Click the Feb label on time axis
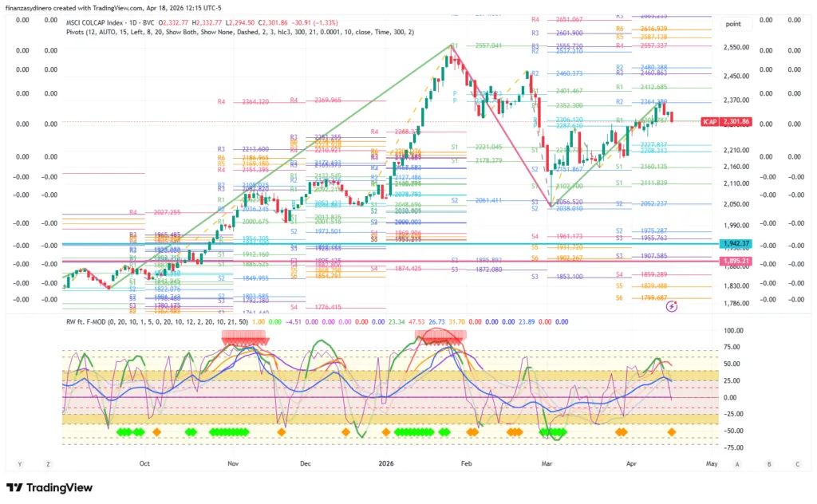Image resolution: width=817 pixels, height=504 pixels. (468, 463)
